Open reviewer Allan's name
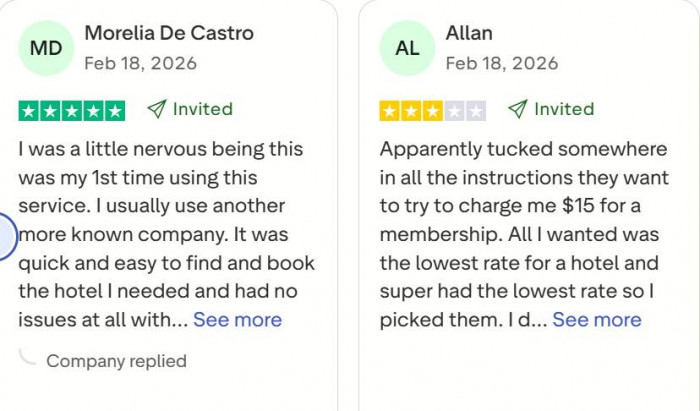This screenshot has height=411, width=700. click(x=469, y=33)
